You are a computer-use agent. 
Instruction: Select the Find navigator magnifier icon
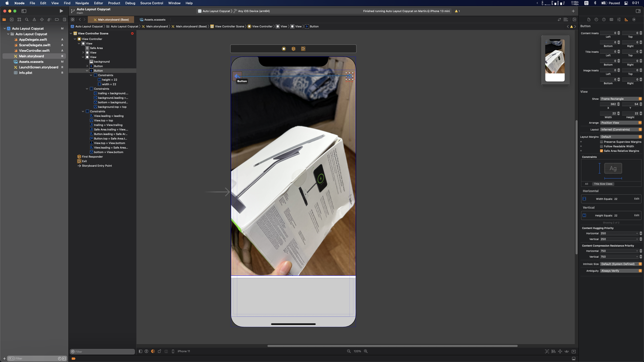[27, 20]
